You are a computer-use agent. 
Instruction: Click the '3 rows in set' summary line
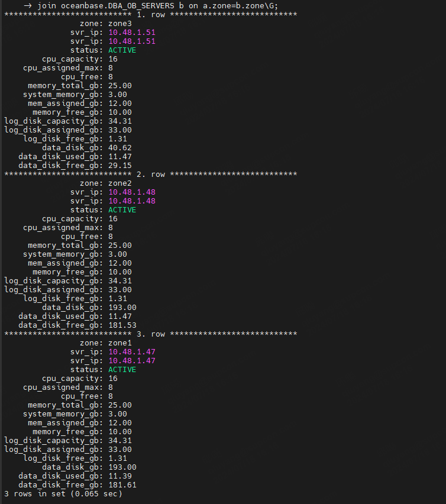click(x=63, y=494)
